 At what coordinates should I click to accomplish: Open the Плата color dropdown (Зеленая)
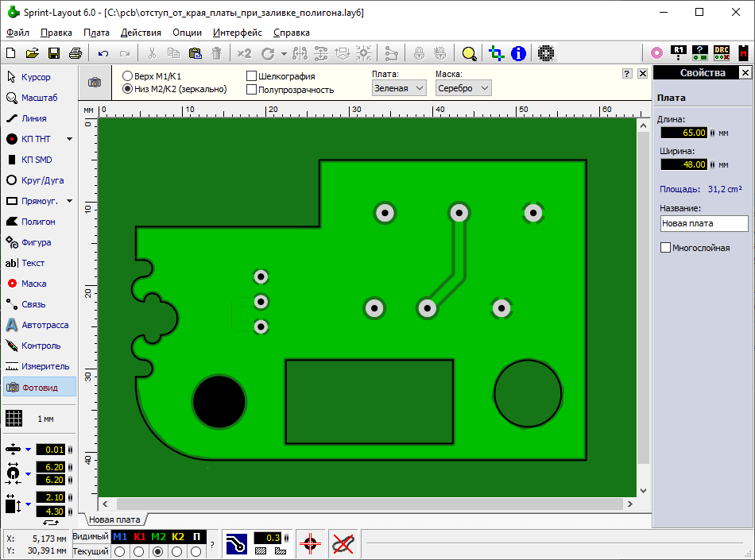click(400, 88)
